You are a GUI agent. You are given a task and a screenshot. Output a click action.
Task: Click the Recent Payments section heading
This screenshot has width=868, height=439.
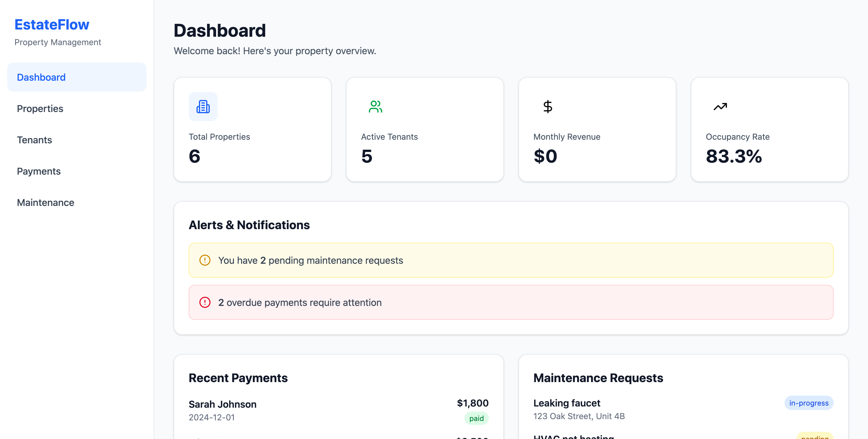click(x=238, y=378)
